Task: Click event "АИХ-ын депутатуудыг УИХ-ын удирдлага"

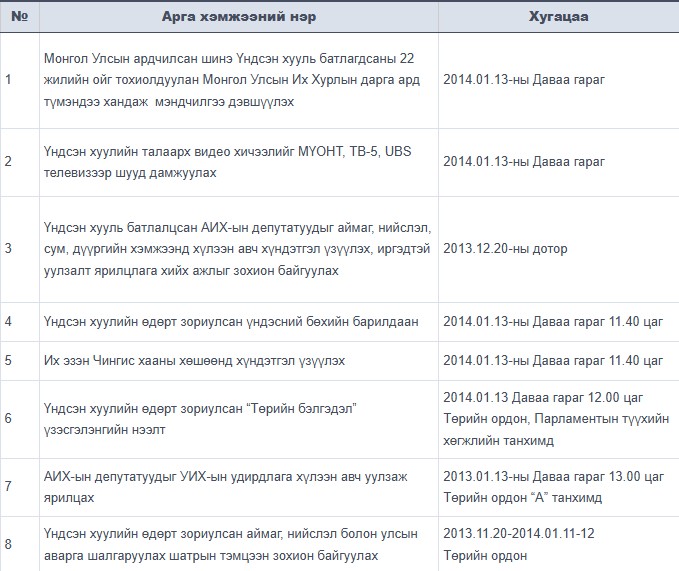Action: pyautogui.click(x=168, y=477)
